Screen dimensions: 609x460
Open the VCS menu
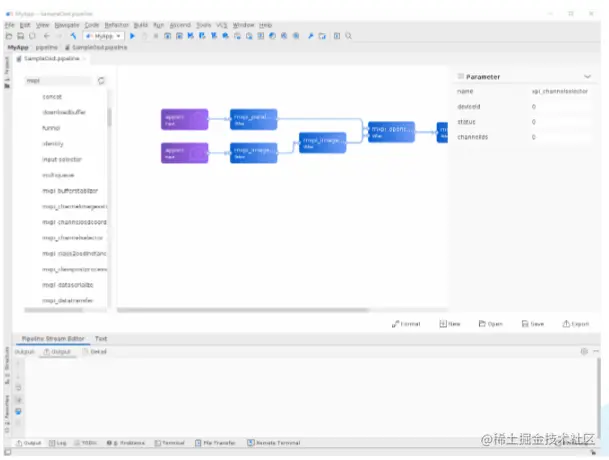click(x=222, y=25)
